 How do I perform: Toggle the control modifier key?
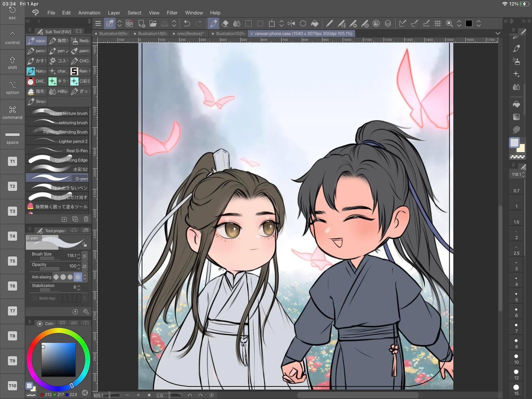(x=12, y=37)
